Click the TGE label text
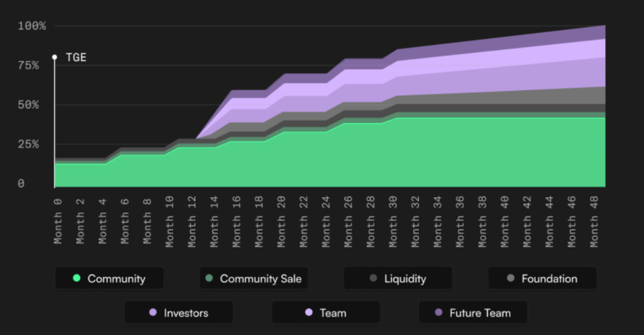 (x=76, y=57)
